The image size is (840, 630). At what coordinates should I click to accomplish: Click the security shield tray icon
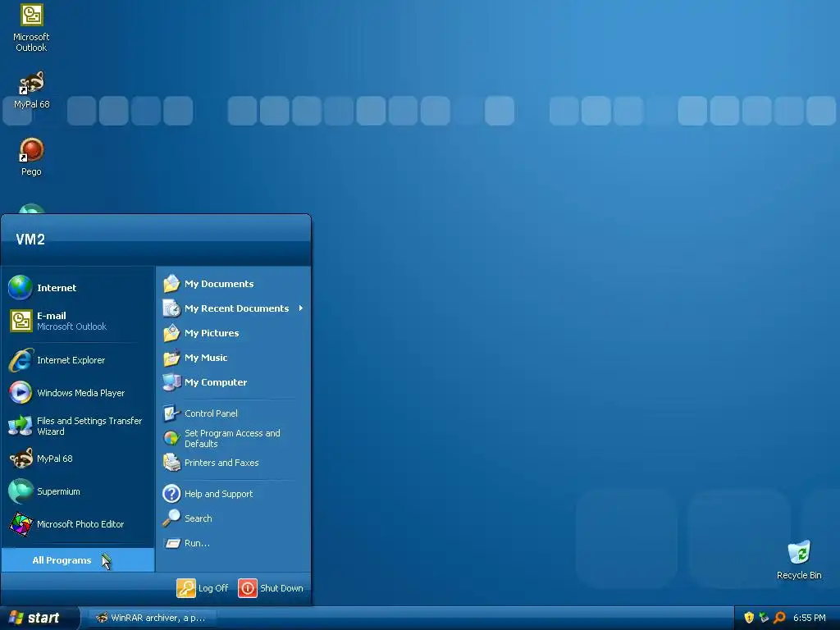point(749,618)
